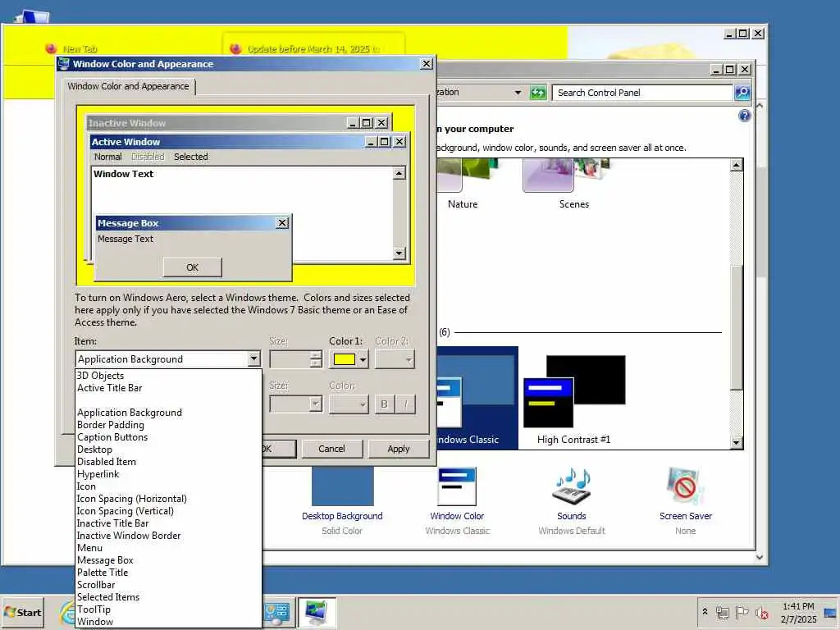Select 3D Objects in the Item list

[168, 376]
